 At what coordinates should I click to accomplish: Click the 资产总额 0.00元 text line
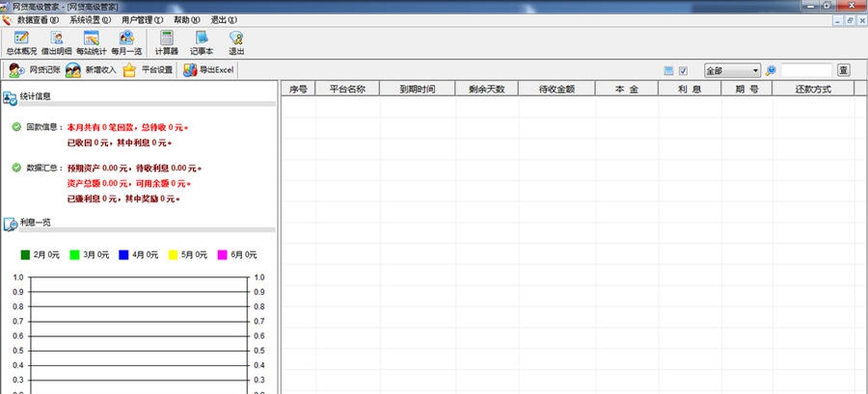129,183
